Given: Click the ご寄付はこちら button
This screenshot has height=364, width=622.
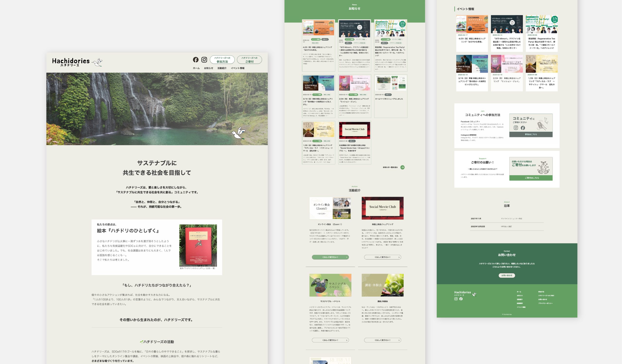Looking at the screenshot, I should click(531, 178).
